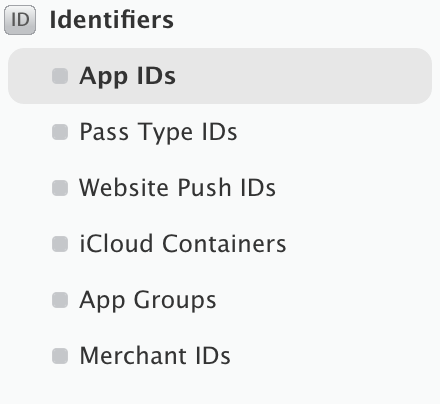The width and height of the screenshot is (440, 404).
Task: Click the highlighted App IDs row background
Action: coord(220,76)
